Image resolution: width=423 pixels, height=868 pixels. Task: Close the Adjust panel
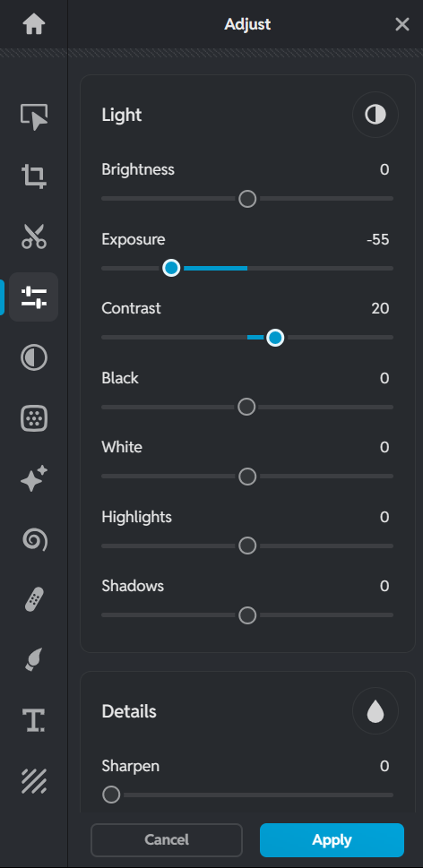(402, 24)
